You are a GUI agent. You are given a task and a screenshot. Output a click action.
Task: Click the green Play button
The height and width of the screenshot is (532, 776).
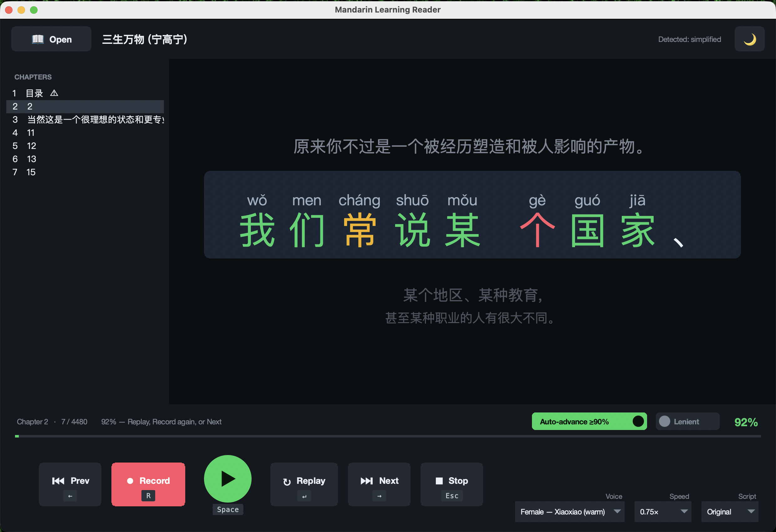coord(228,478)
